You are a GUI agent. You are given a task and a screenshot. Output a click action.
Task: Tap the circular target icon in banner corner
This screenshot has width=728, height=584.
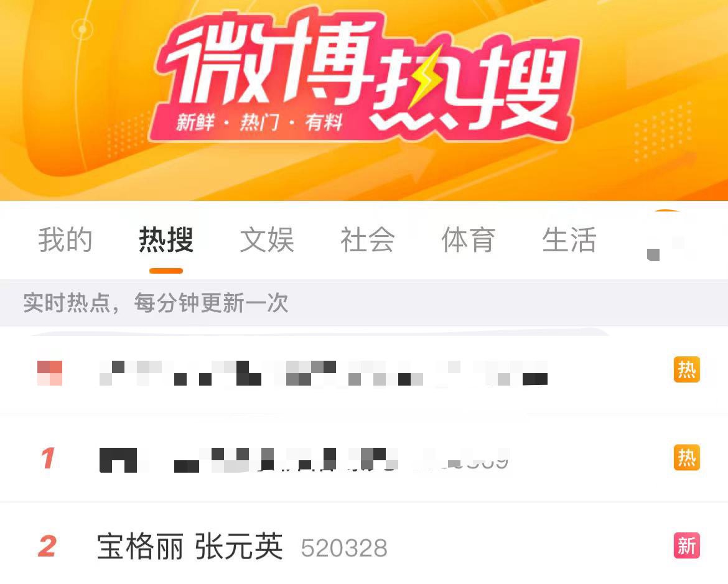83,29
